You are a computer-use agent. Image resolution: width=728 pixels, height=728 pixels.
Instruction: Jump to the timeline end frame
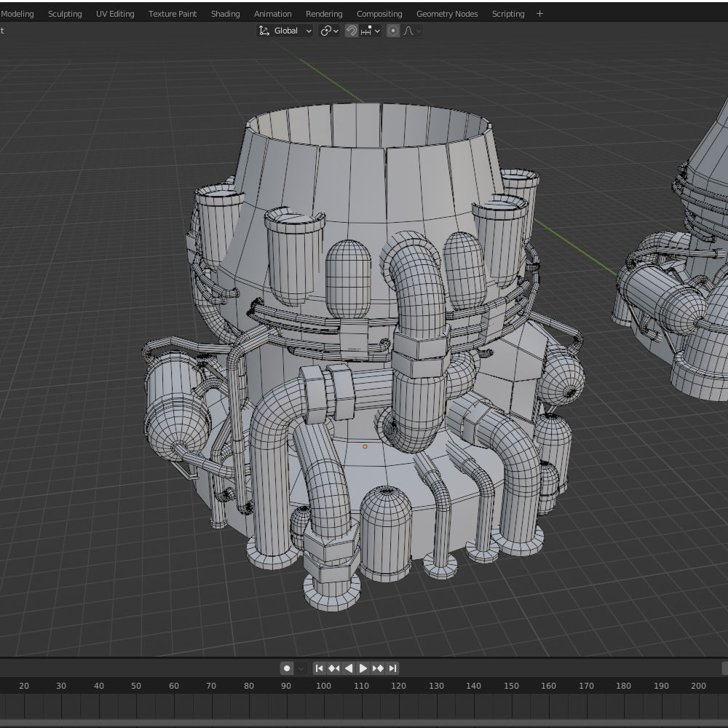393,668
